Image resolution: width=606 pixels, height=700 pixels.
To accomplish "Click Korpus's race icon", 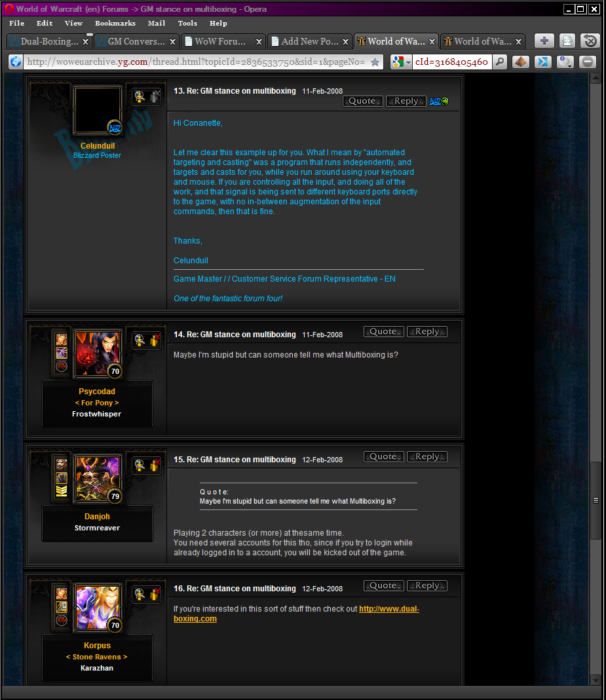I will pyautogui.click(x=62, y=594).
